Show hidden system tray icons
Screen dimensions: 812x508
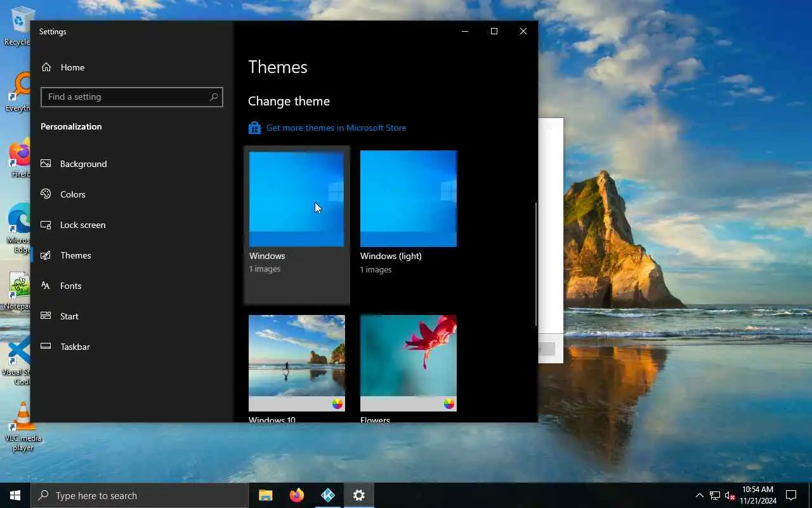click(700, 495)
